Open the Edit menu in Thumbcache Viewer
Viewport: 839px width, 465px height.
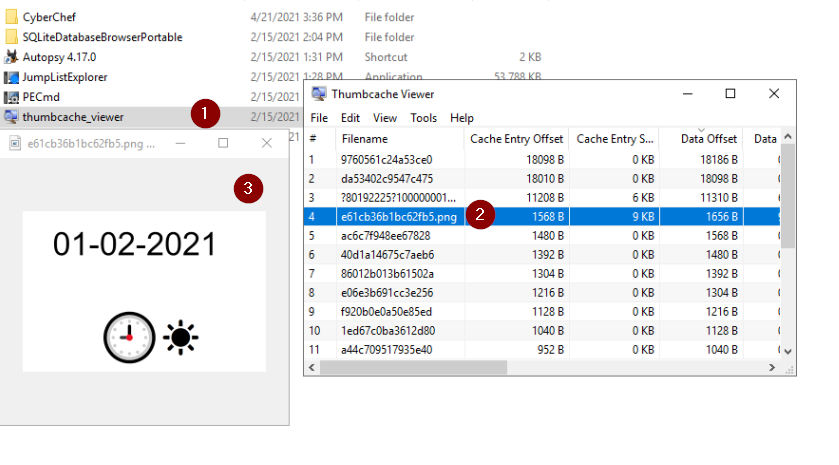(x=350, y=118)
